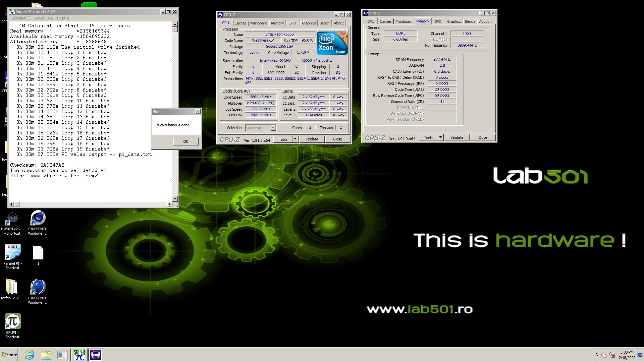
Task: Click the taskbar program icon beside Explorer
Action: [x=62, y=355]
